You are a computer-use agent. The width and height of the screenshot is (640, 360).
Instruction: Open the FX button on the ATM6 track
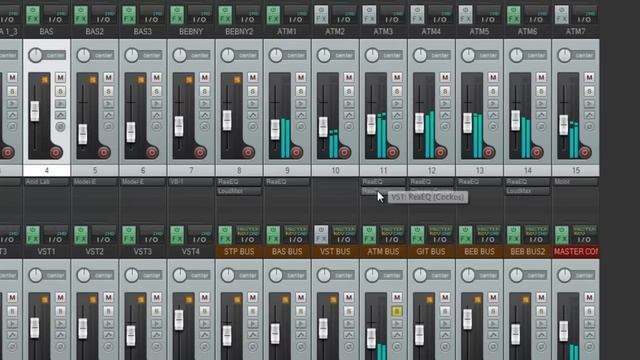(x=514, y=15)
